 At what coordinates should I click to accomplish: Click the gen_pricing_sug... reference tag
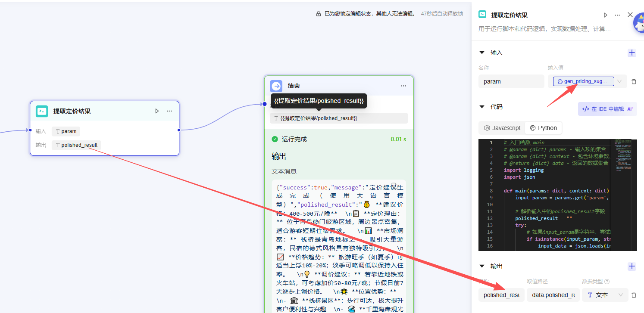click(x=583, y=81)
